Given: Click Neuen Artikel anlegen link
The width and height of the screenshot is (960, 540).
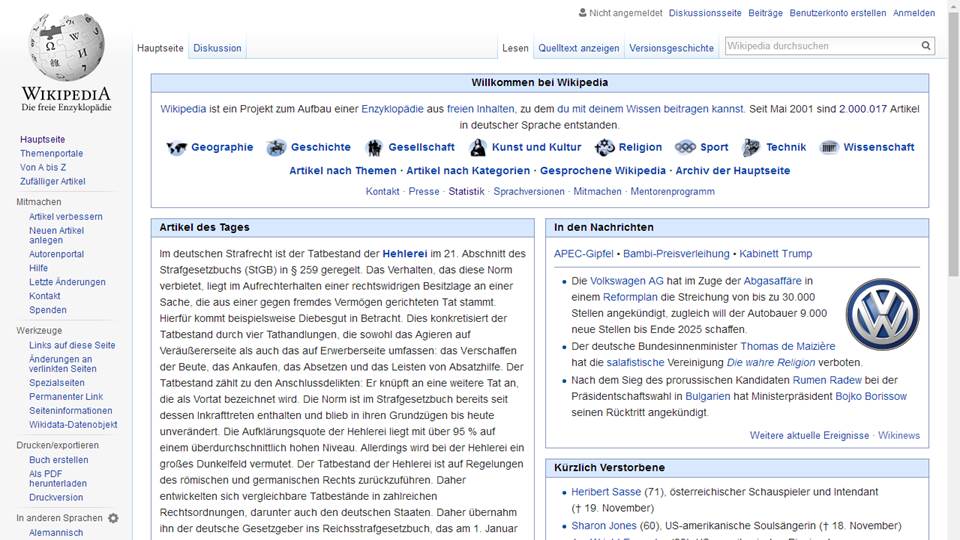Looking at the screenshot, I should coord(56,235).
